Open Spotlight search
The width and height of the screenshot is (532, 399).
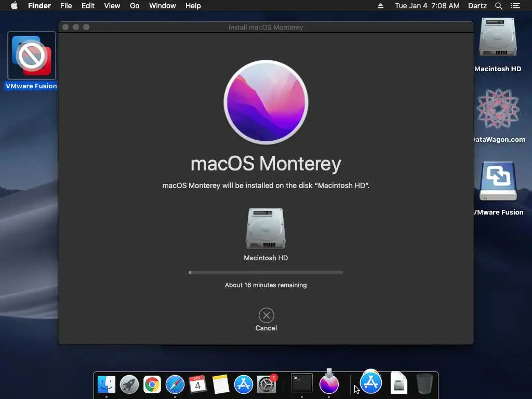(498, 6)
